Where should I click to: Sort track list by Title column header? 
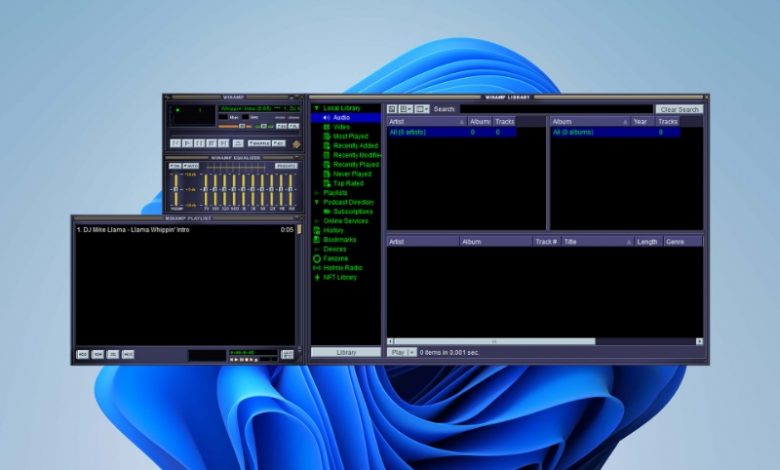click(598, 242)
